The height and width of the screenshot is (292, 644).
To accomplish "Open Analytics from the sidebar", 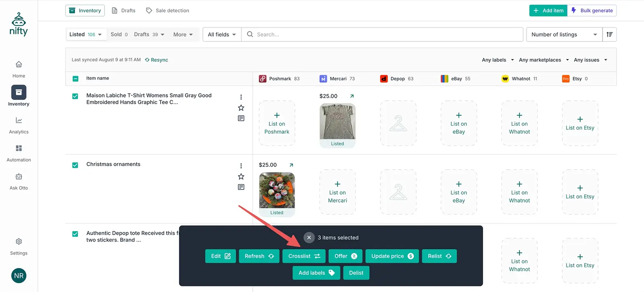I will tap(19, 125).
